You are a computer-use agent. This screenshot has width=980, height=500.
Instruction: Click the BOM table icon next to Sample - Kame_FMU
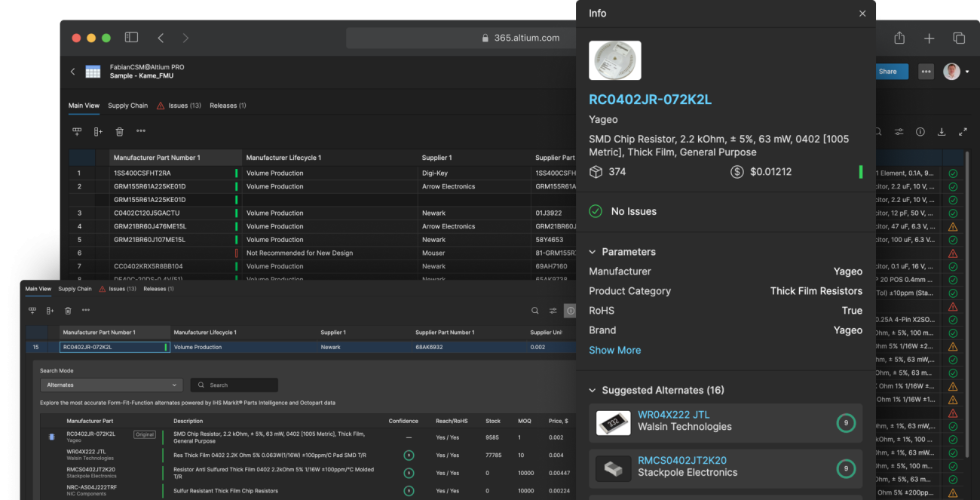pyautogui.click(x=93, y=72)
